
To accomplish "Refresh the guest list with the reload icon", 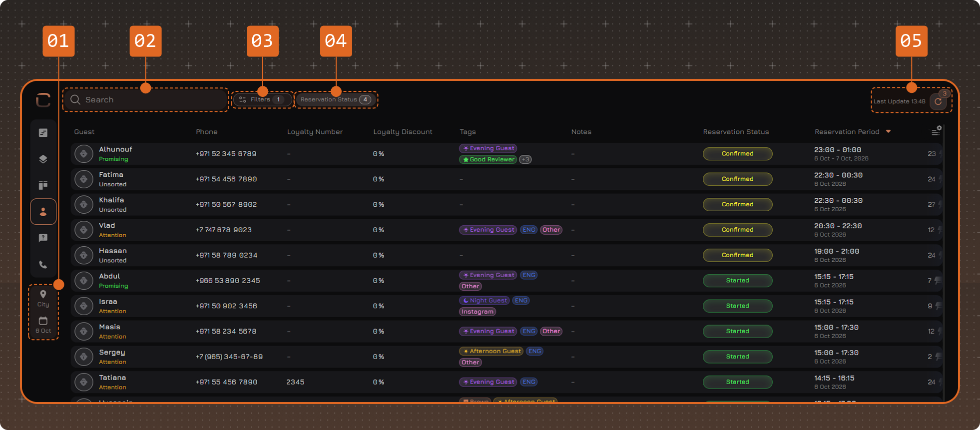I will [x=938, y=101].
